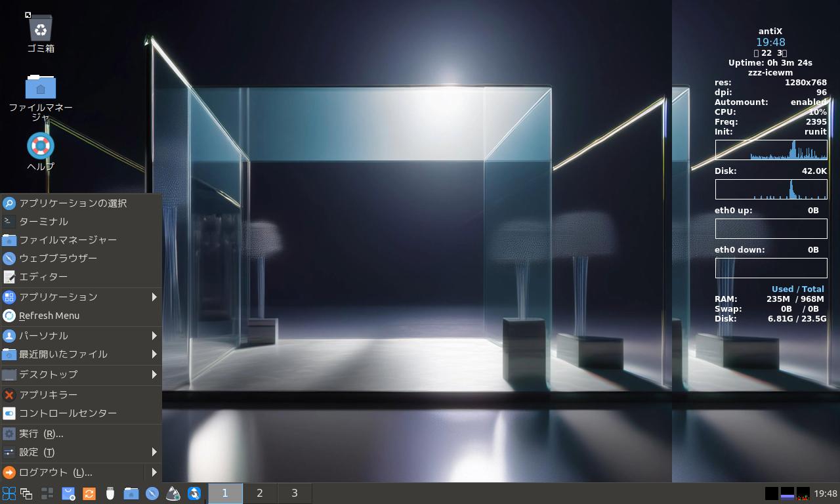
Task: Open the blue wrench tool taskbar icon
Action: pyautogui.click(x=194, y=493)
